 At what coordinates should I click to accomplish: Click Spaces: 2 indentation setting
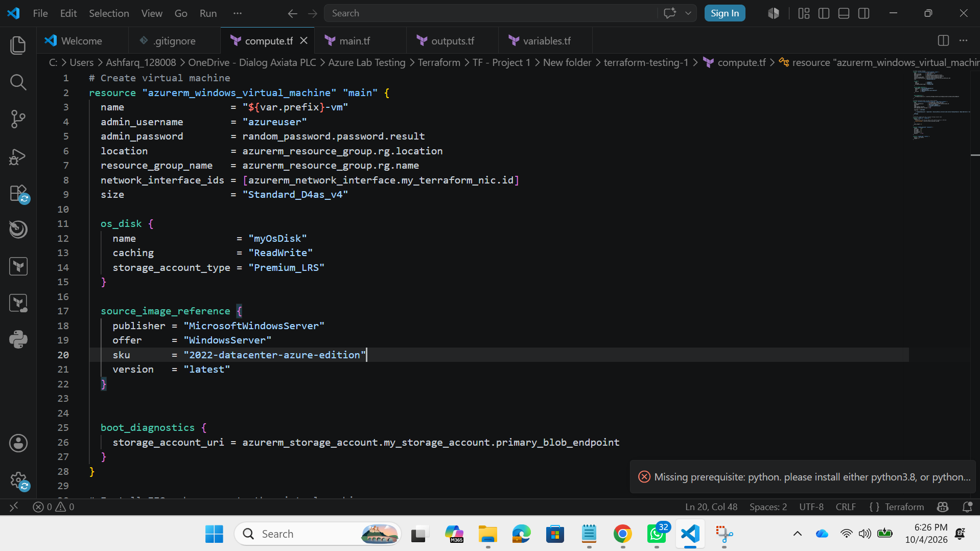768,507
